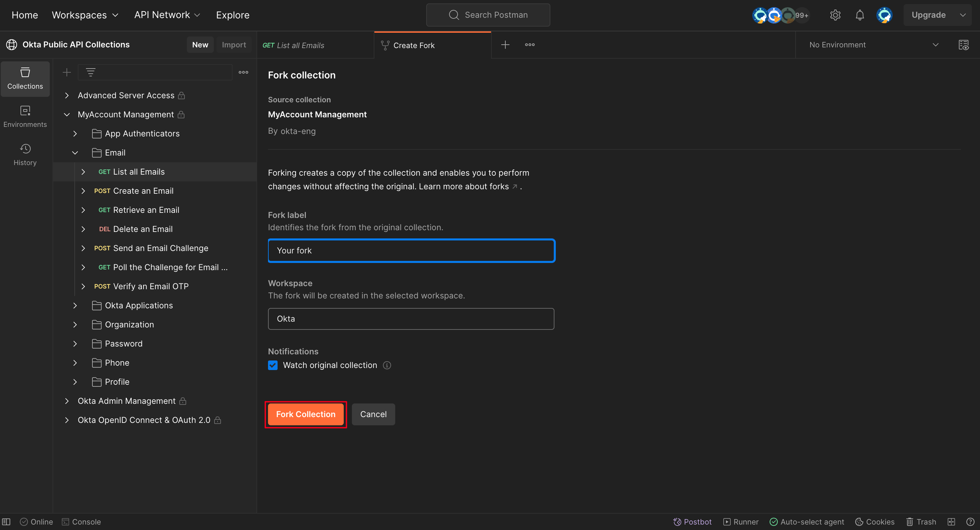Expand the Advanced Server Access collection
Image resolution: width=980 pixels, height=530 pixels.
[x=67, y=95]
